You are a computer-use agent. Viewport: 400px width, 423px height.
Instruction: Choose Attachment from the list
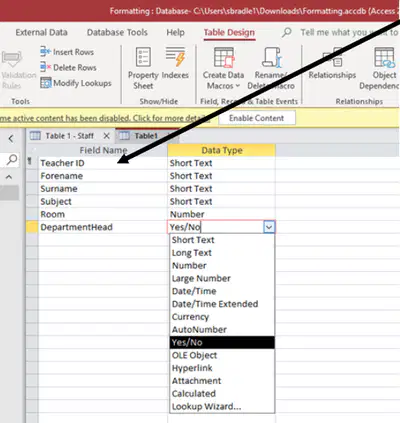coord(222,381)
